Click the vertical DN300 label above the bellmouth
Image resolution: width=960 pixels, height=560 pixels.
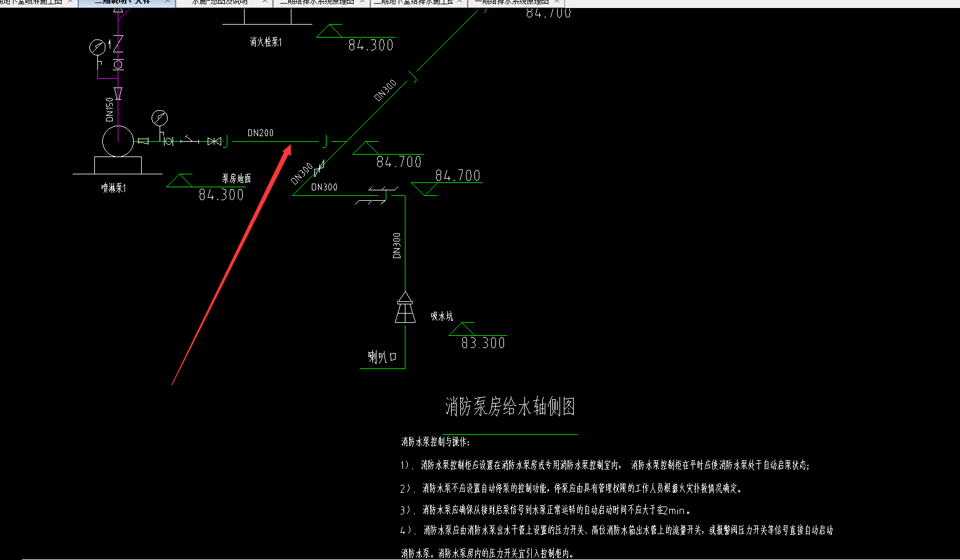pyautogui.click(x=397, y=245)
